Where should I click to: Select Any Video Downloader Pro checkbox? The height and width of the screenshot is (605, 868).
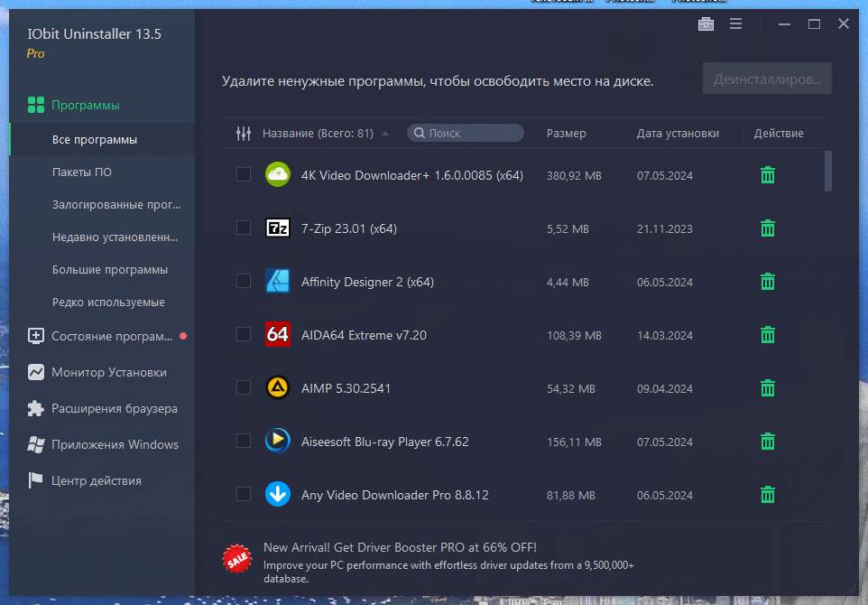pyautogui.click(x=244, y=494)
